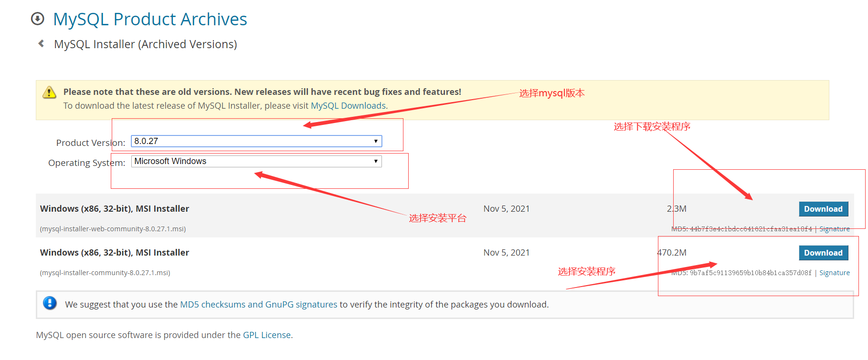
Task: Open the Product Version dropdown
Action: [256, 141]
